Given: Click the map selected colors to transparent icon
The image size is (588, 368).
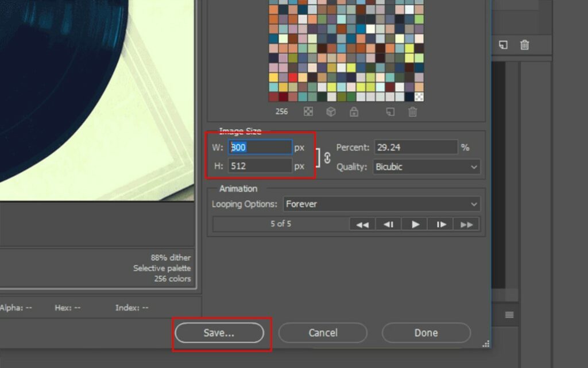Looking at the screenshot, I should [308, 112].
